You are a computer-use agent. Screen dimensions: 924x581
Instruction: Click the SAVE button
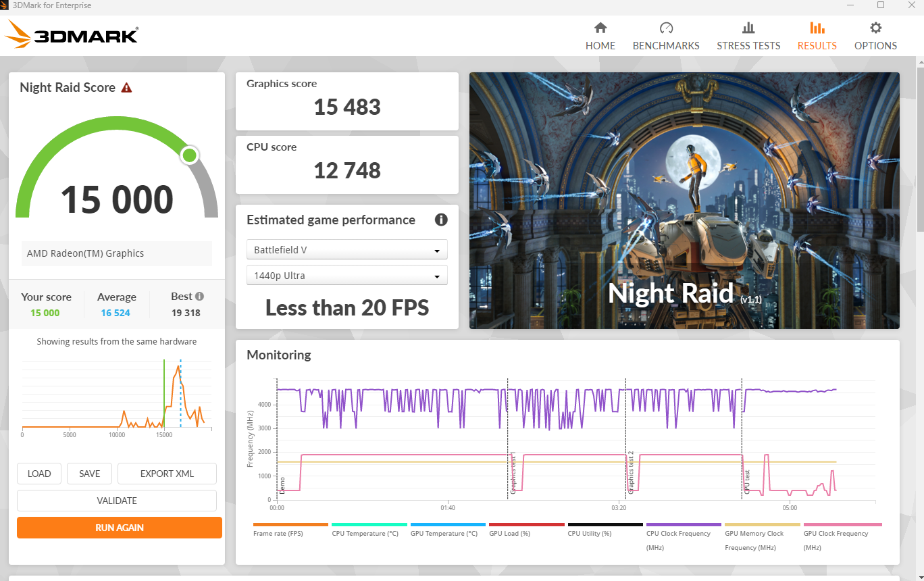pos(90,474)
